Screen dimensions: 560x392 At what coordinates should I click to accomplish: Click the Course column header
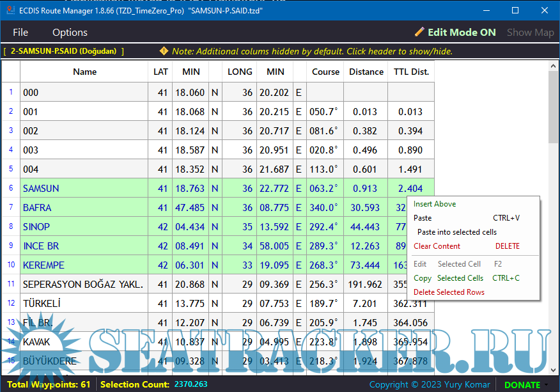pyautogui.click(x=325, y=72)
